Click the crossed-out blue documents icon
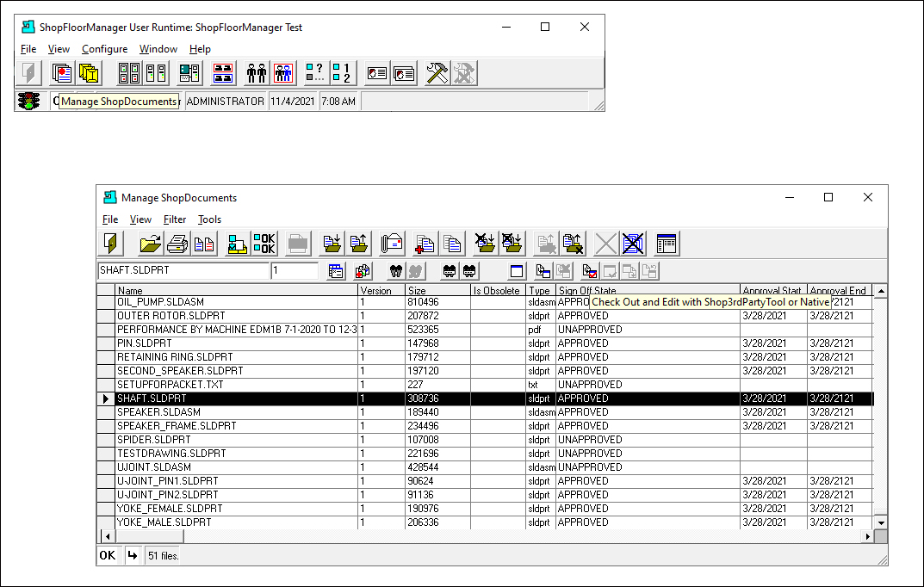 click(633, 244)
